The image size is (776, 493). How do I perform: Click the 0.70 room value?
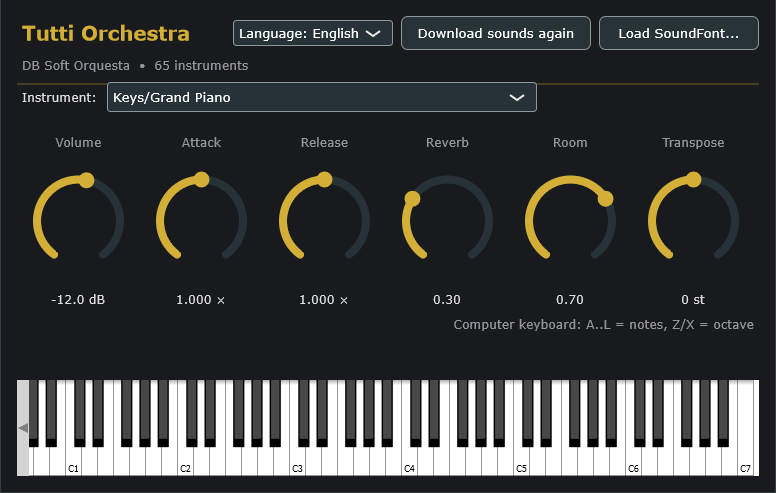pos(570,299)
